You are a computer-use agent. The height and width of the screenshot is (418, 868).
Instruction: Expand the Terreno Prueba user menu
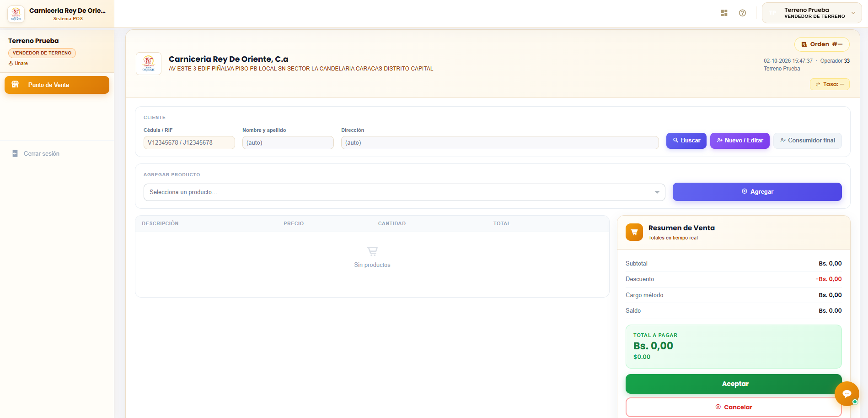click(812, 13)
